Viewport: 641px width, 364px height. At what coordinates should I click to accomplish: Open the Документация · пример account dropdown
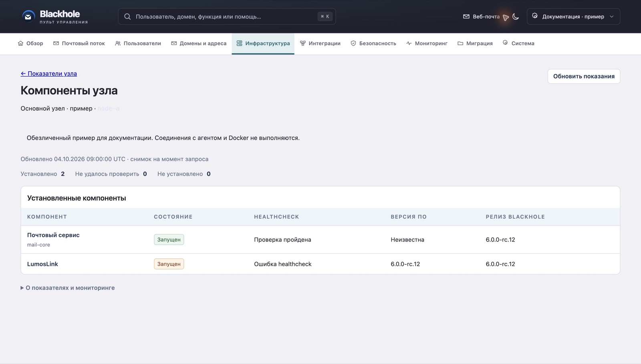[x=573, y=16]
